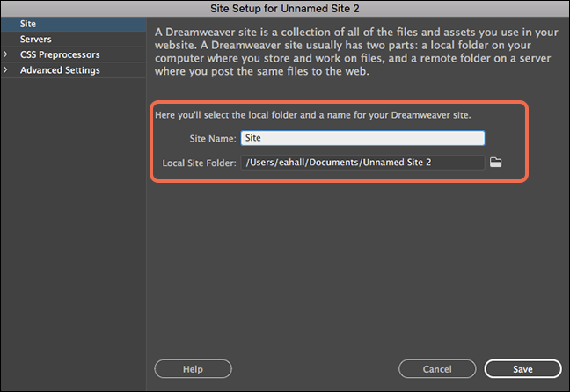Save the site setup
The image size is (570, 392).
522,369
